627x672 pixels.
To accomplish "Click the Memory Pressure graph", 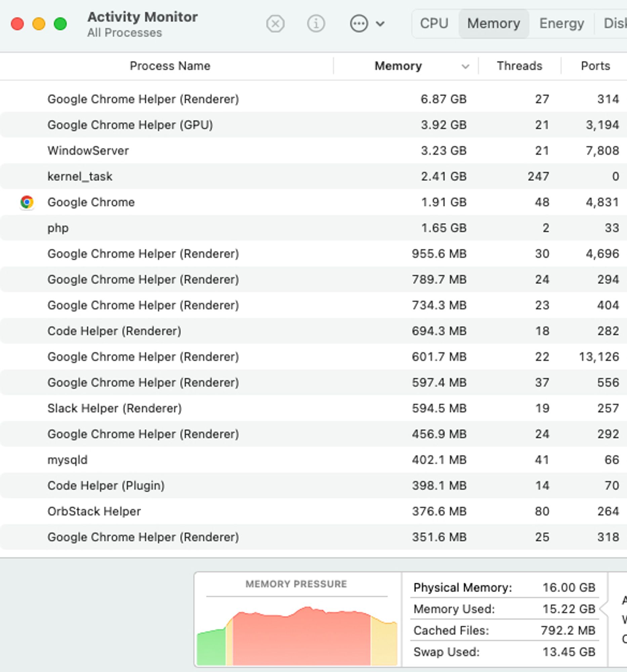I will tap(297, 635).
